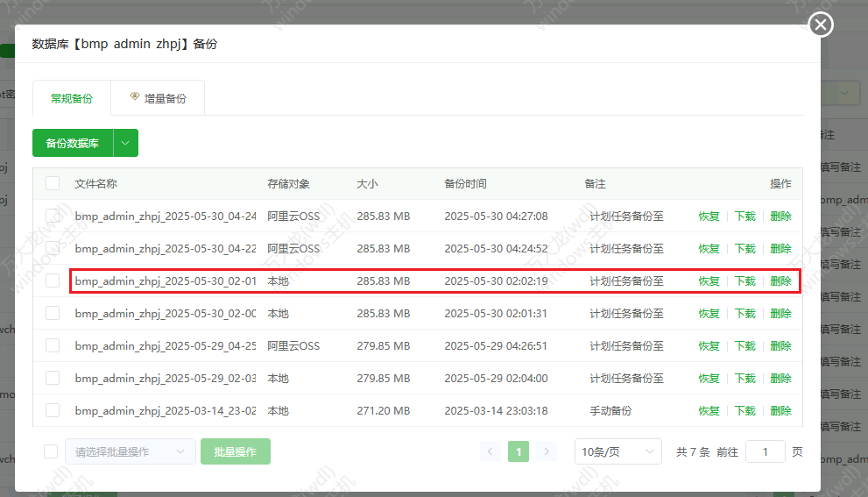Open the 10条/页 page size dropdown

click(617, 451)
